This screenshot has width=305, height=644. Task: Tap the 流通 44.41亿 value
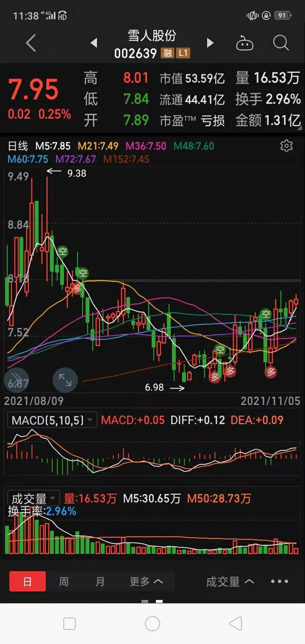tap(192, 99)
